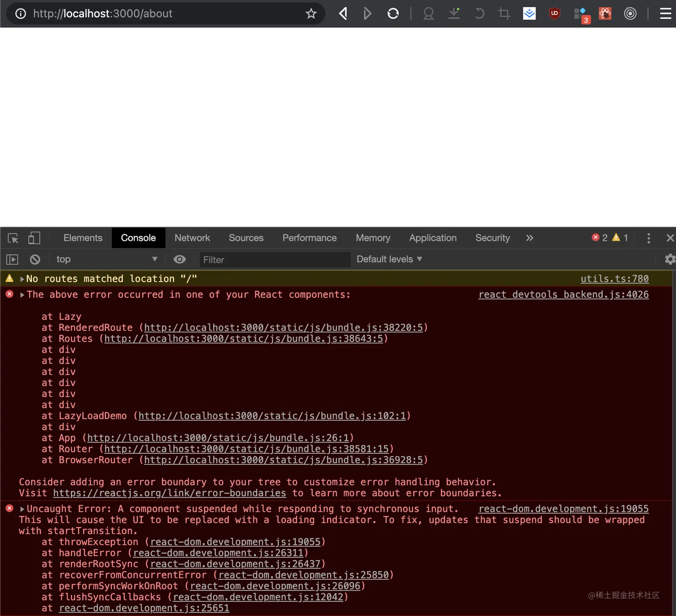Open the React DevTools extension icon
This screenshot has width=676, height=616.
(605, 13)
